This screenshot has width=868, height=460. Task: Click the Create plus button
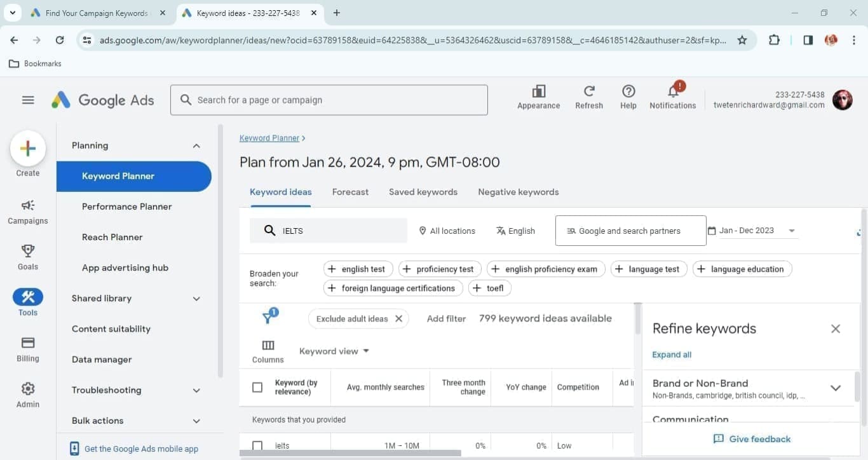click(28, 148)
